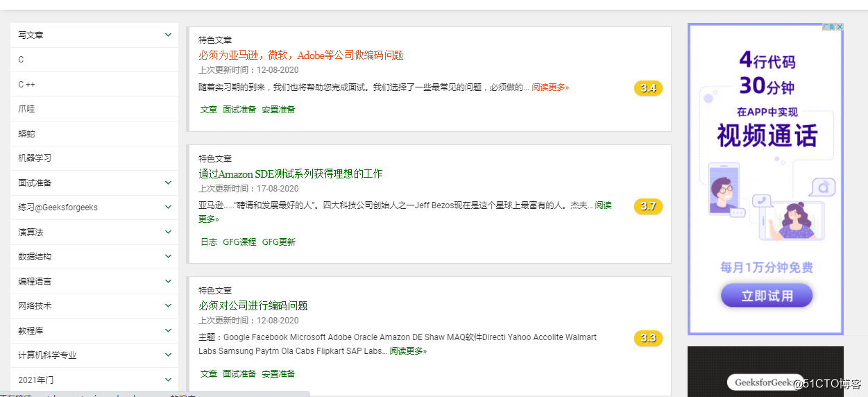Expand the 计算机科学专业 sidebar section

[x=169, y=355]
